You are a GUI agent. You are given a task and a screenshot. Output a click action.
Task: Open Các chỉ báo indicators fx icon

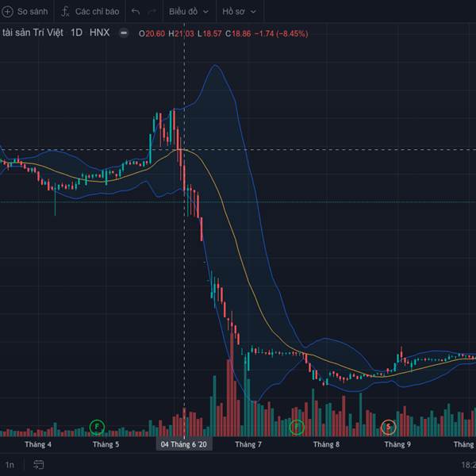65,12
